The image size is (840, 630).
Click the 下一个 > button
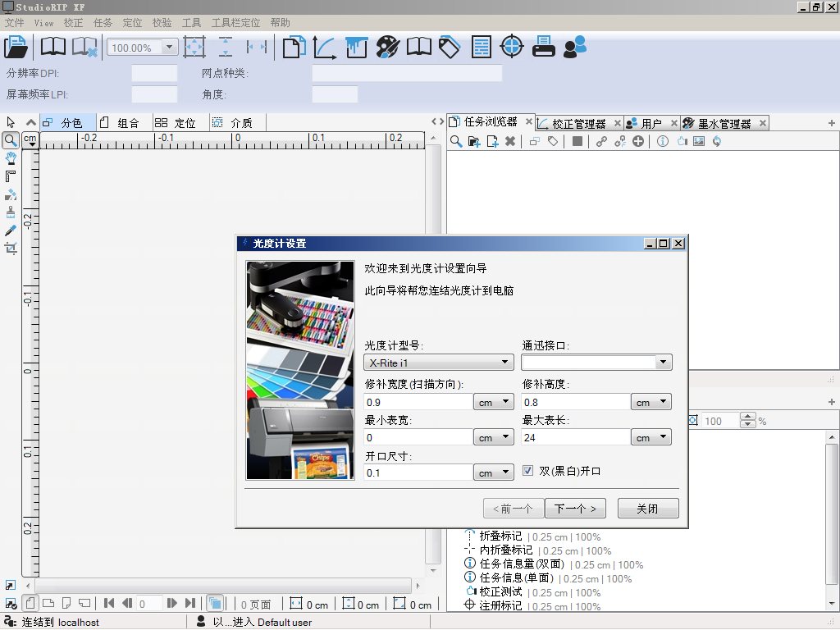coord(575,509)
